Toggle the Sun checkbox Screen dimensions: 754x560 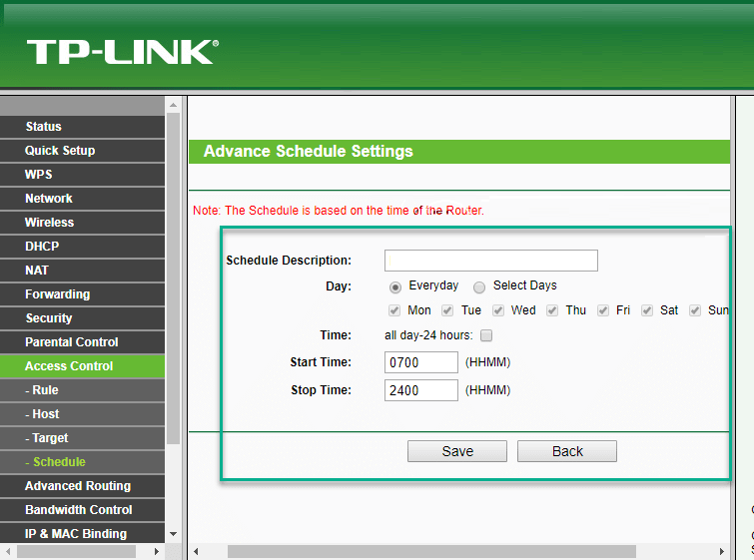pos(695,310)
